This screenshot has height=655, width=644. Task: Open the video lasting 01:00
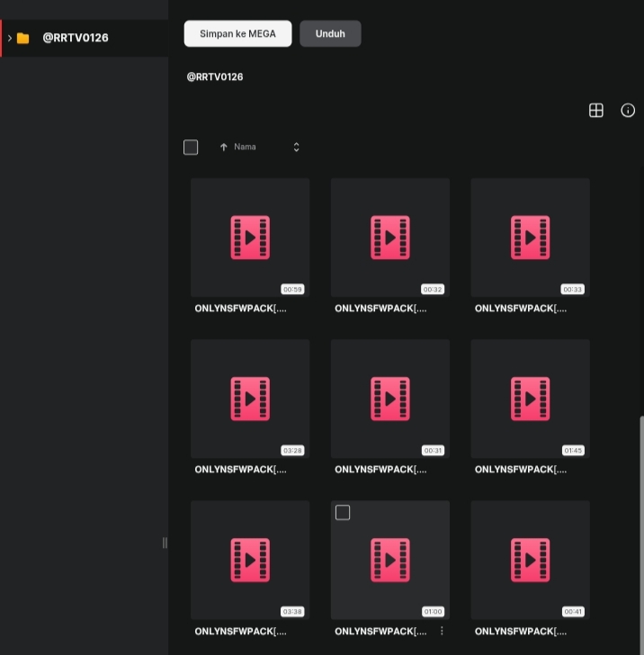390,560
